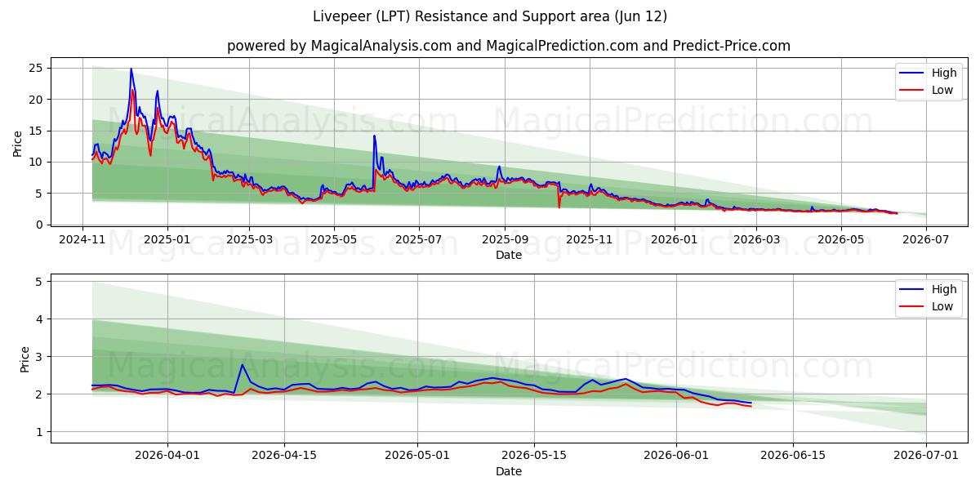Click the '2026-06-01' tick label on the bottom chart

676,456
